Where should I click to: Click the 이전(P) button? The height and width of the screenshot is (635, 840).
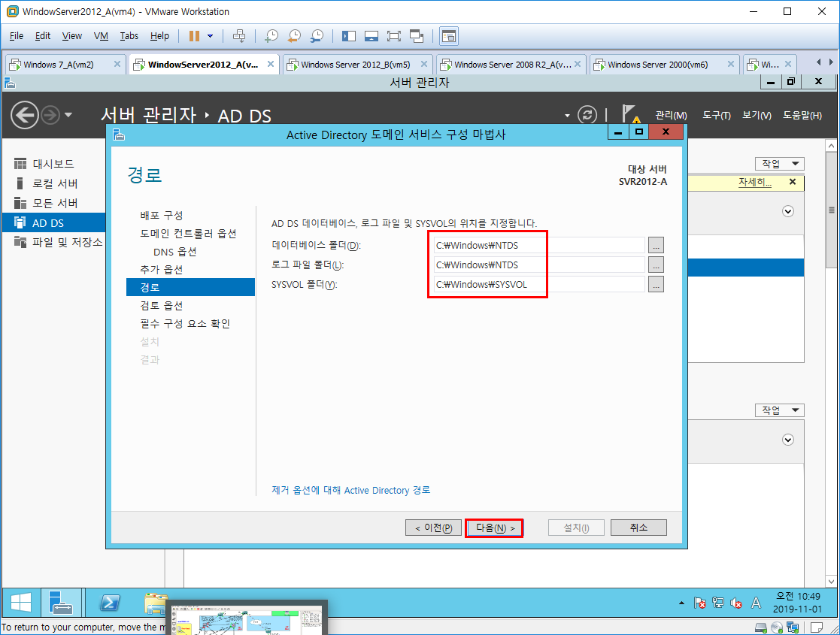[433, 528]
